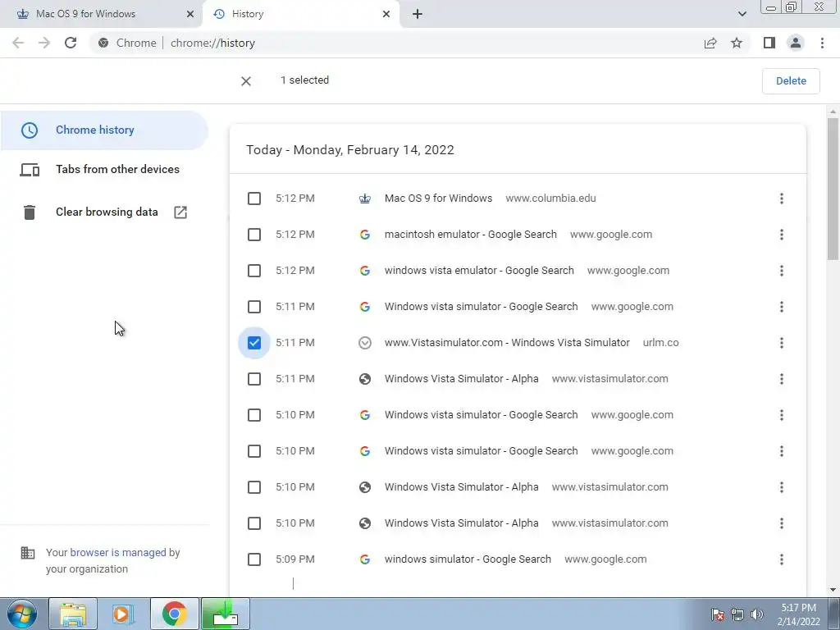Delete the selected history item
The width and height of the screenshot is (840, 630).
pos(791,81)
